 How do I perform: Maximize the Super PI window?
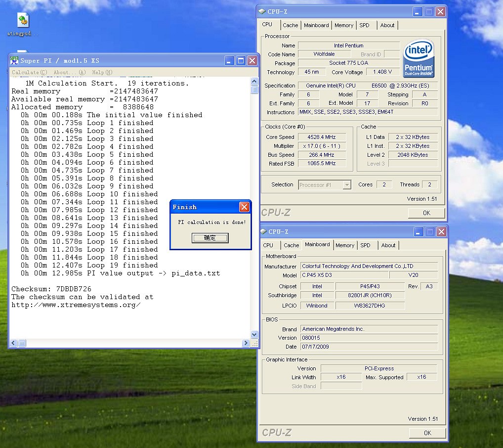click(x=241, y=61)
